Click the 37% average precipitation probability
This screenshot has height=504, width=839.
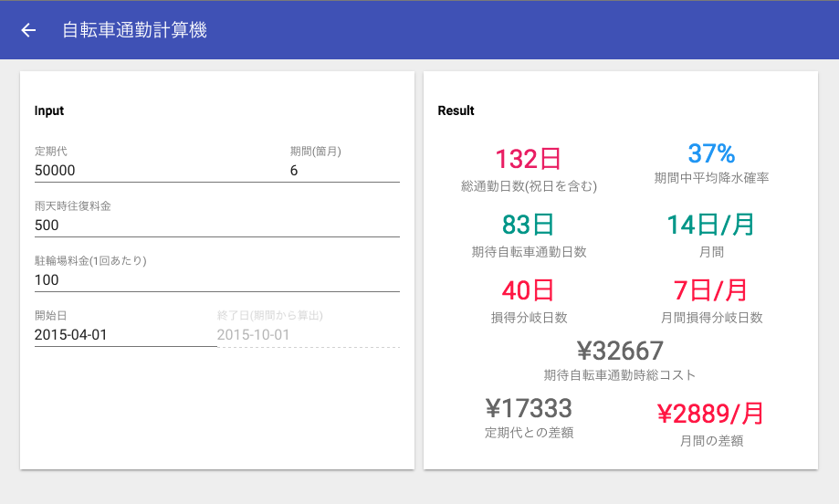click(711, 153)
